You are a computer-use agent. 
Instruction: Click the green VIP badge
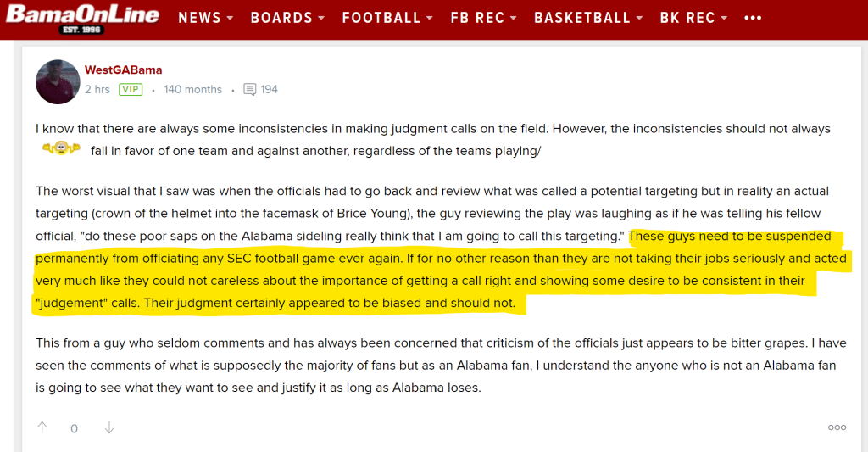coord(131,89)
